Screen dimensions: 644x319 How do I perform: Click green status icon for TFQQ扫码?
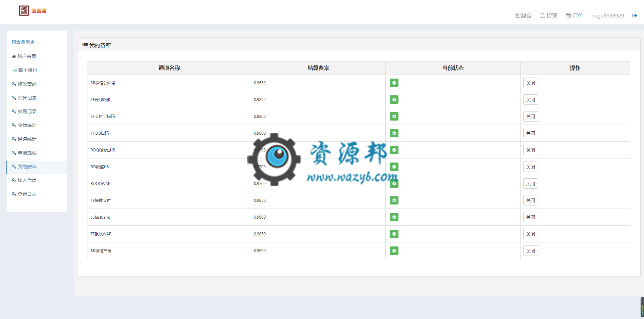(394, 133)
